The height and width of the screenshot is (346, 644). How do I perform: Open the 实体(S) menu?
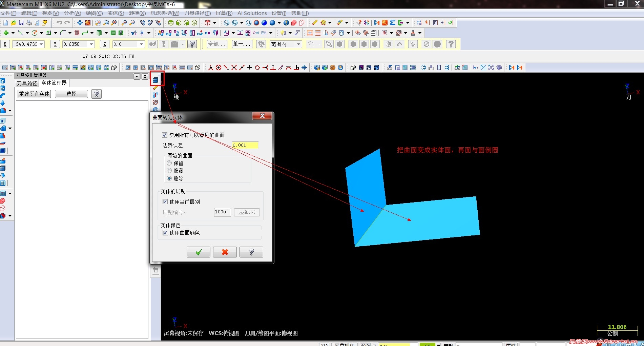click(116, 13)
